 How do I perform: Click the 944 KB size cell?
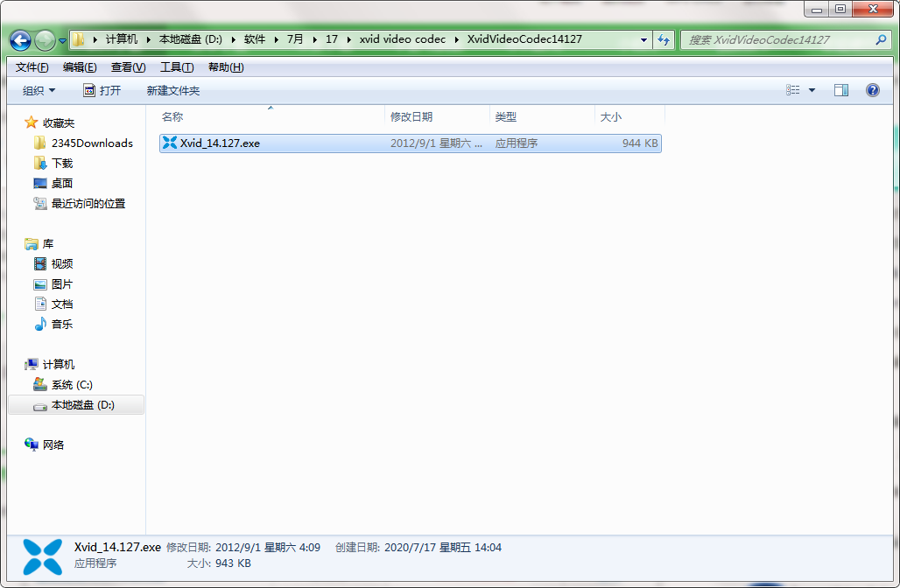(x=640, y=143)
